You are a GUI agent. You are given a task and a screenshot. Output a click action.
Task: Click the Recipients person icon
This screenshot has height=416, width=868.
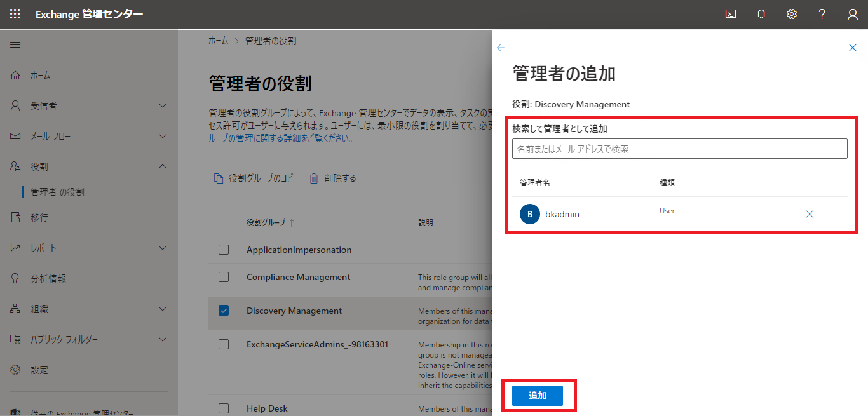(x=16, y=105)
